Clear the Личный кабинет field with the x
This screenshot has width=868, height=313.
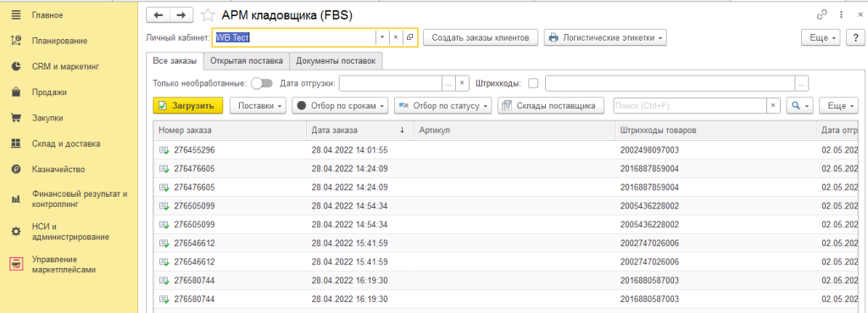pyautogui.click(x=395, y=37)
